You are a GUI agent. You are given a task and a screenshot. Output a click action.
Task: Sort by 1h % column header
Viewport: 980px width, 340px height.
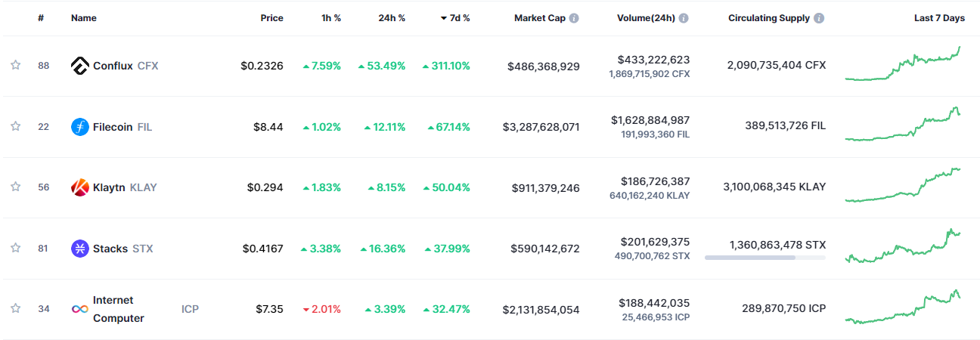click(331, 18)
